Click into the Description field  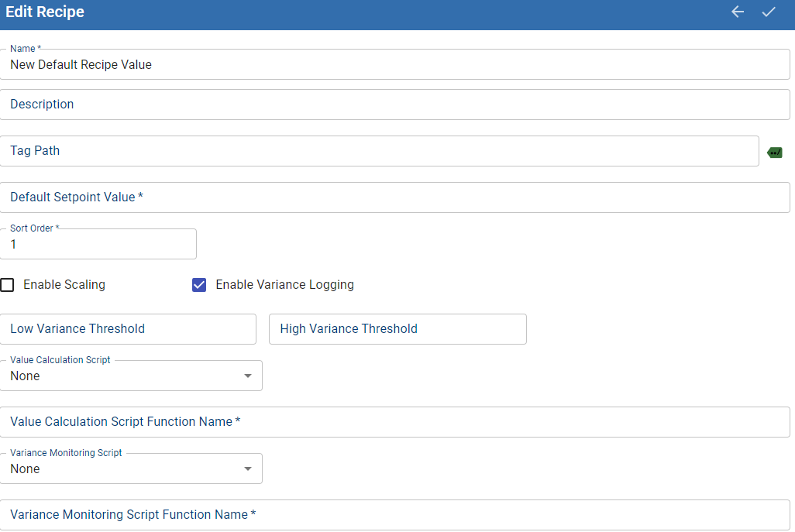(x=394, y=105)
